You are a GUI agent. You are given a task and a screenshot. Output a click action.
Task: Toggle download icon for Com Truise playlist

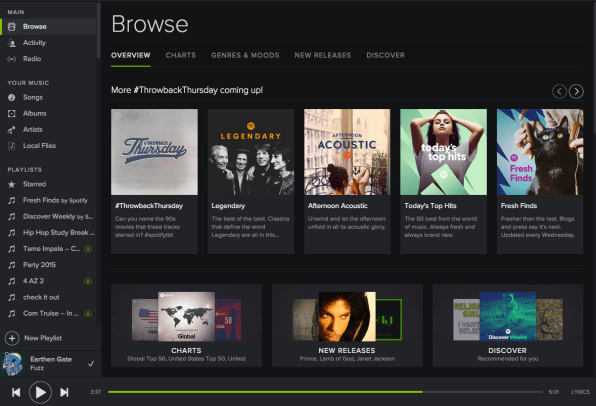click(88, 314)
